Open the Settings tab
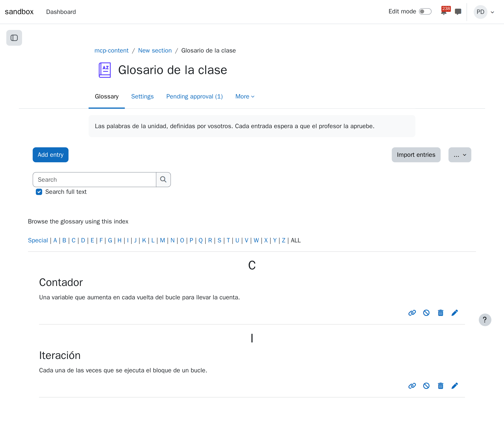The image size is (504, 448). click(142, 97)
